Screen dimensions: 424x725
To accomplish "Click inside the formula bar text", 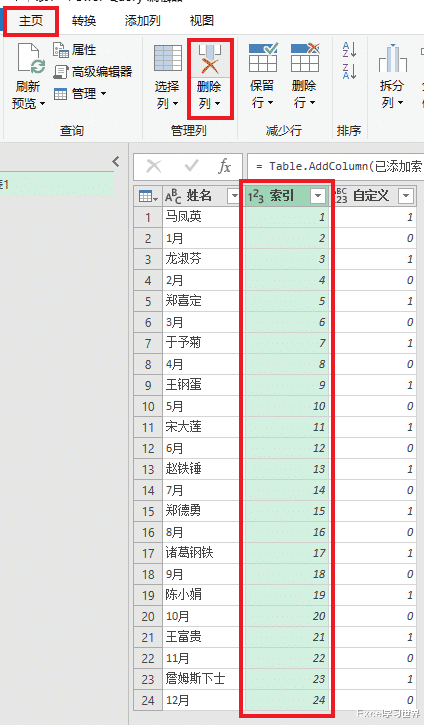I will tap(337, 166).
